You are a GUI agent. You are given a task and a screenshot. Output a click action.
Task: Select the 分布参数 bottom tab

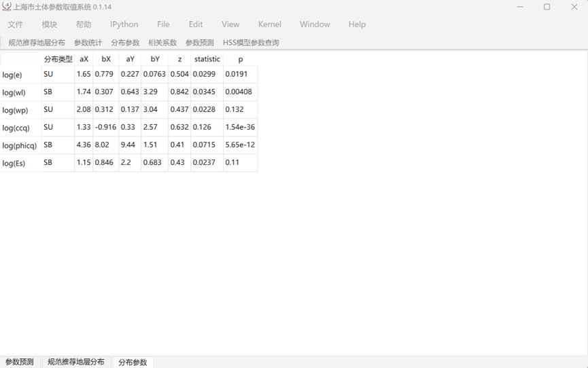(133, 362)
